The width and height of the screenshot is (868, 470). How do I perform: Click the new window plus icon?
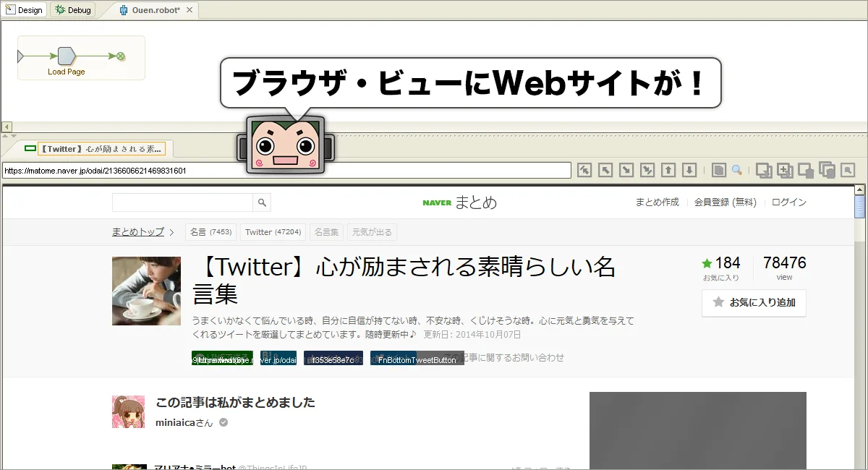coord(785,170)
